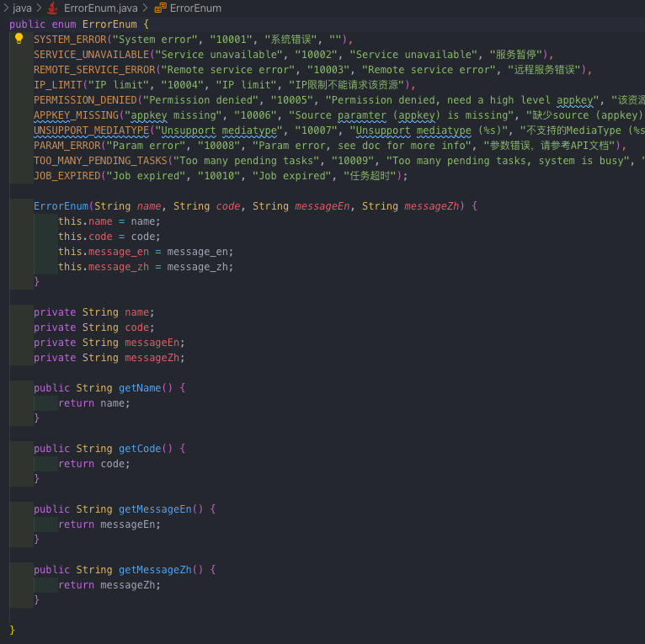Image resolution: width=645 pixels, height=644 pixels.
Task: Click 'return name;' statement
Action: (94, 403)
